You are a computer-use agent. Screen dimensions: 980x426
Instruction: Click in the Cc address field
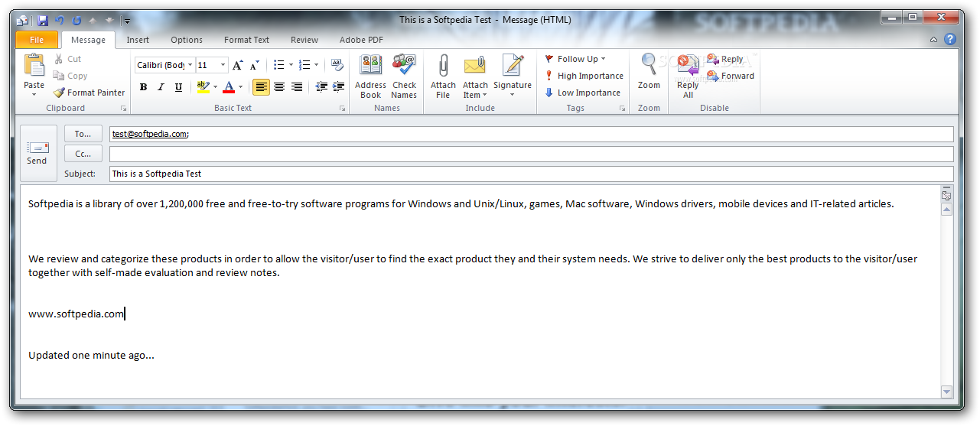[532, 154]
